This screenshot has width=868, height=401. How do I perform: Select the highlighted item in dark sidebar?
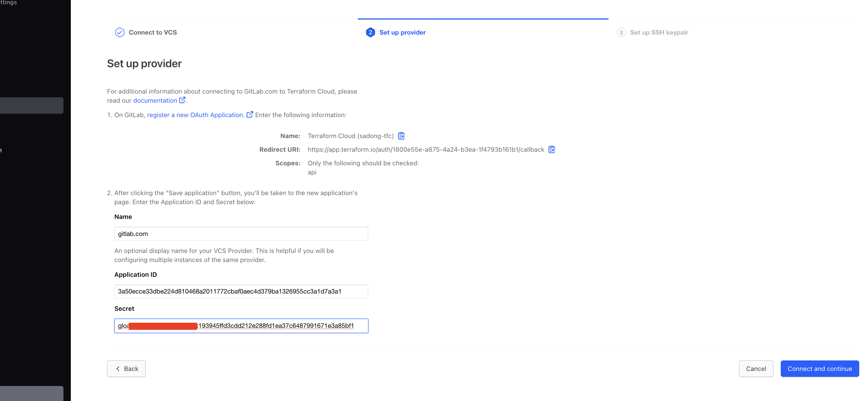[x=32, y=105]
